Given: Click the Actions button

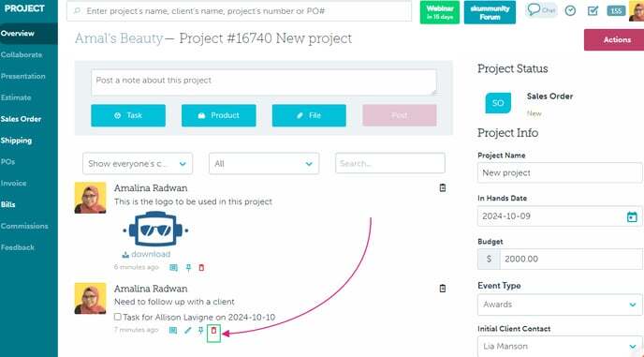Looking at the screenshot, I should point(614,40).
